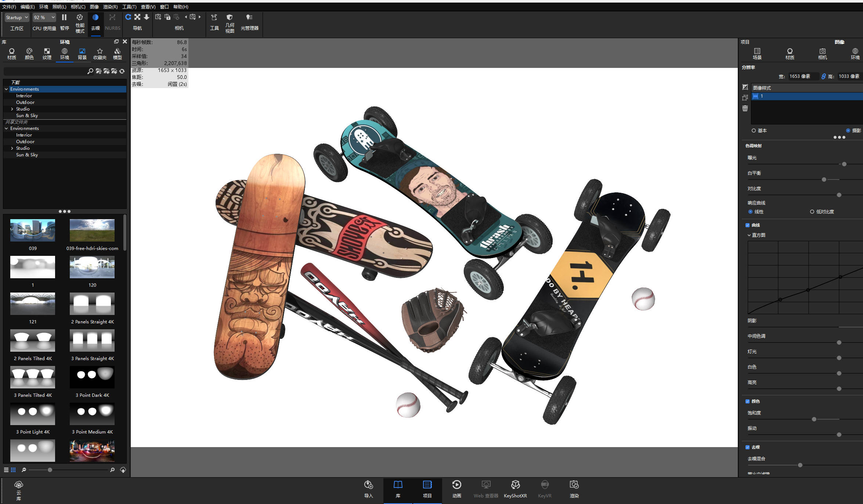
Task: Open the 渲染(R) menu
Action: pyautogui.click(x=110, y=7)
